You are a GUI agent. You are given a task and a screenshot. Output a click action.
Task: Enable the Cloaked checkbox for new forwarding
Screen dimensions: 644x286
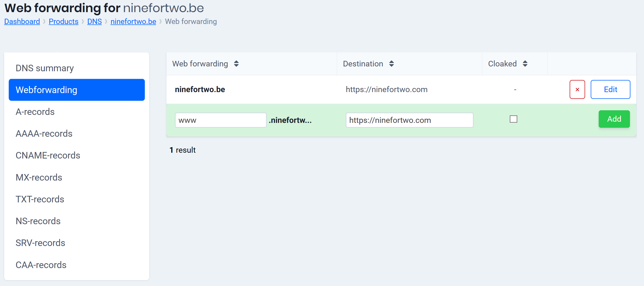(513, 119)
